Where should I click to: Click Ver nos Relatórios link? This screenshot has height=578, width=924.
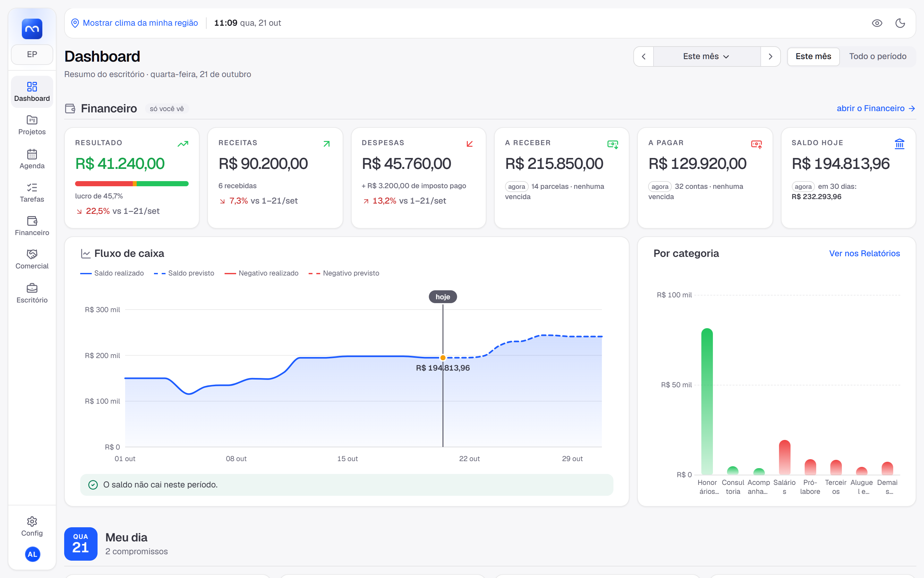click(x=864, y=253)
